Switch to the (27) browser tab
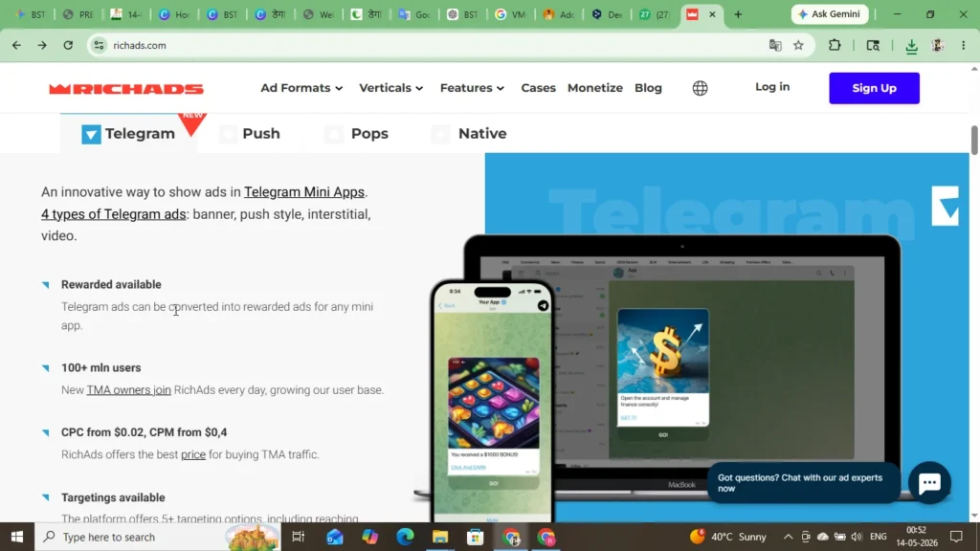 pyautogui.click(x=655, y=14)
